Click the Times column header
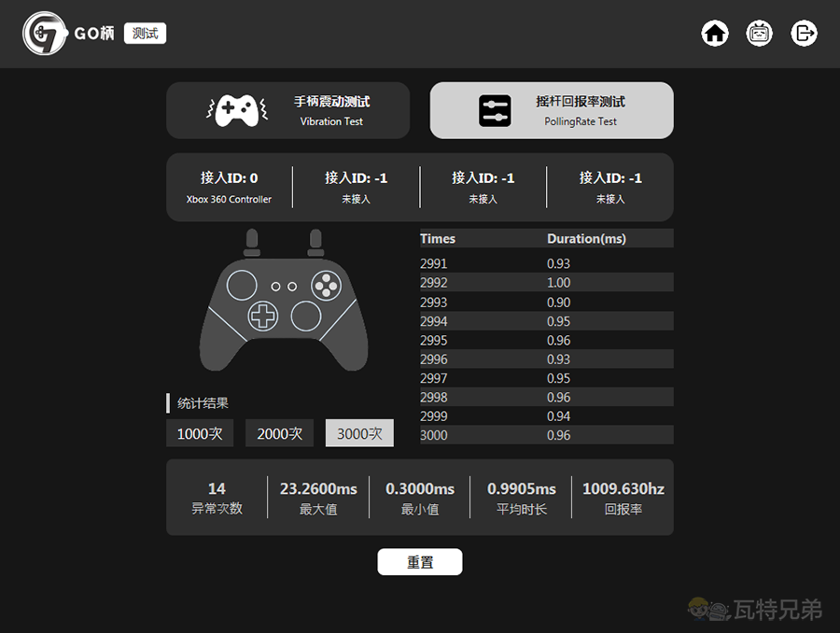The width and height of the screenshot is (840, 633). point(438,238)
